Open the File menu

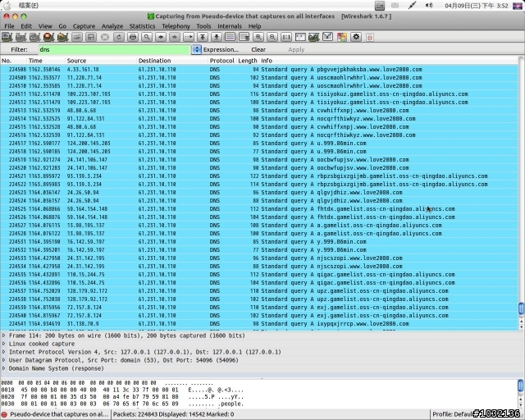click(9, 26)
